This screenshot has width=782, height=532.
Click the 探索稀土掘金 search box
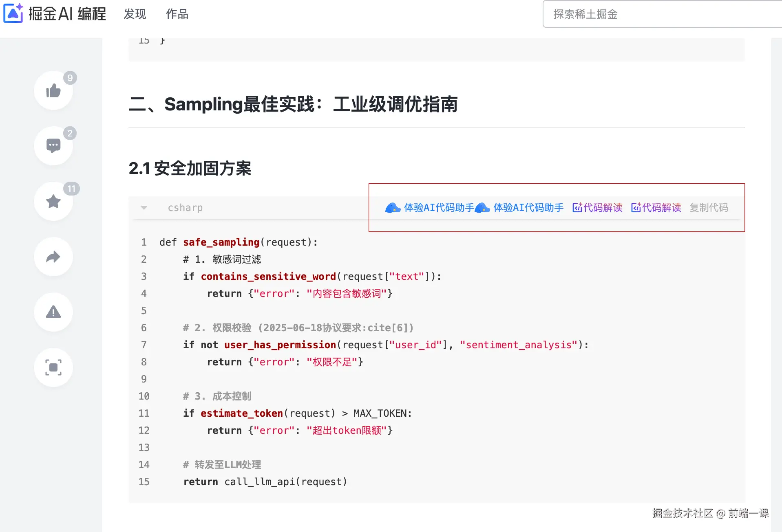point(661,14)
